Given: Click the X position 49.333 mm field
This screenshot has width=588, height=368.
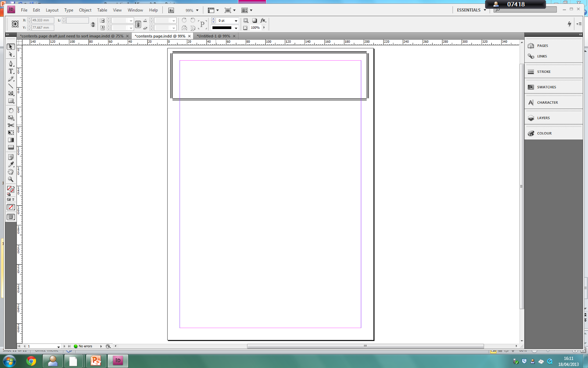Looking at the screenshot, I should point(43,20).
